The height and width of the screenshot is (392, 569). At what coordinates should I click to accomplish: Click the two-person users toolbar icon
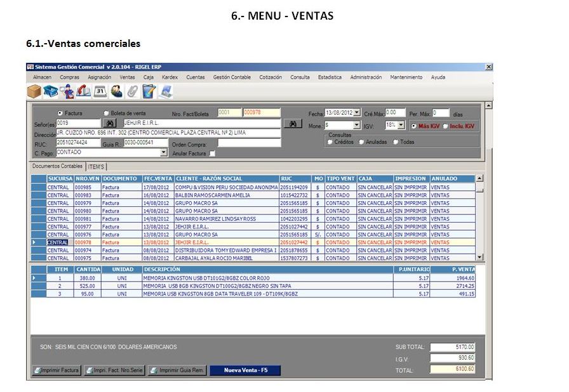[x=116, y=92]
